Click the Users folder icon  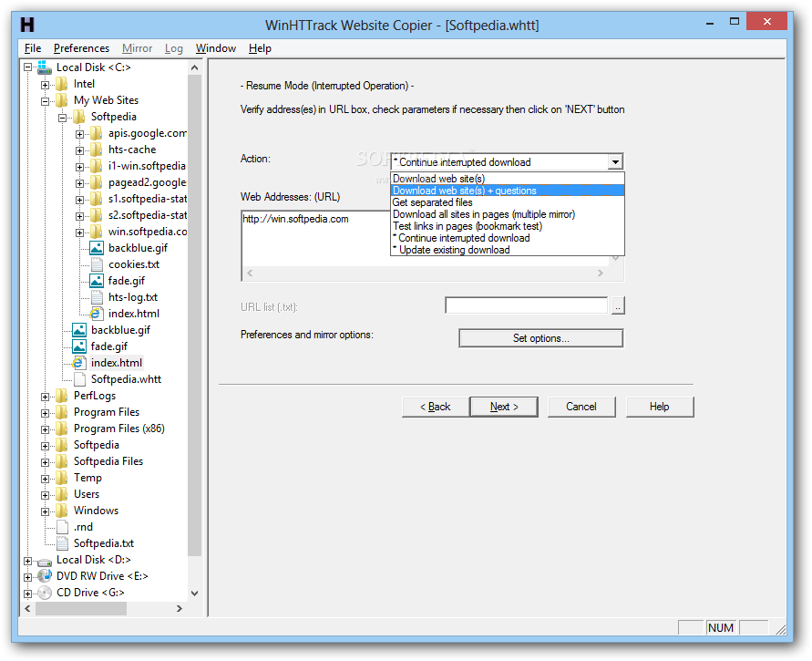click(x=62, y=494)
